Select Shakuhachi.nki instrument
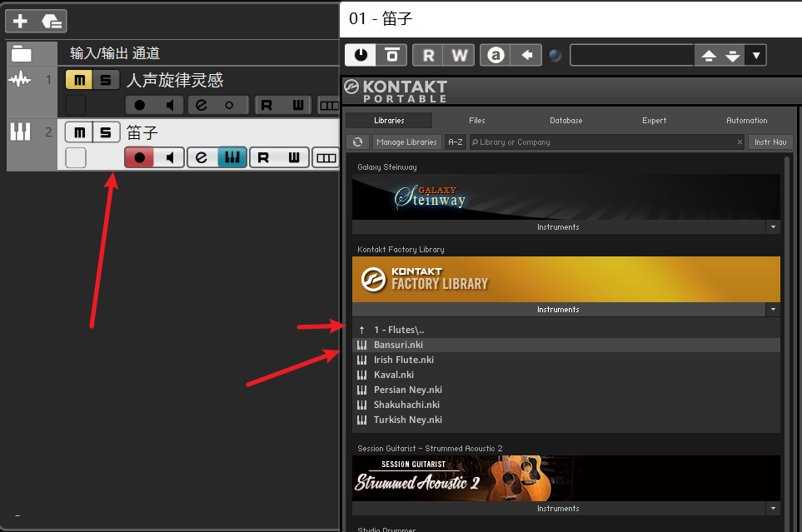The width and height of the screenshot is (802, 532). [x=565, y=405]
